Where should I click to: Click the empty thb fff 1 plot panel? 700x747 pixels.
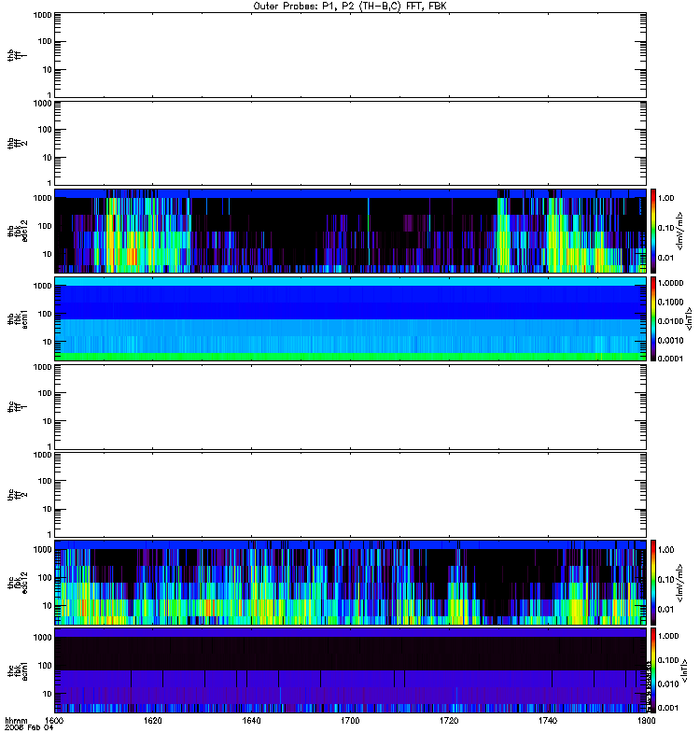pyautogui.click(x=351, y=55)
